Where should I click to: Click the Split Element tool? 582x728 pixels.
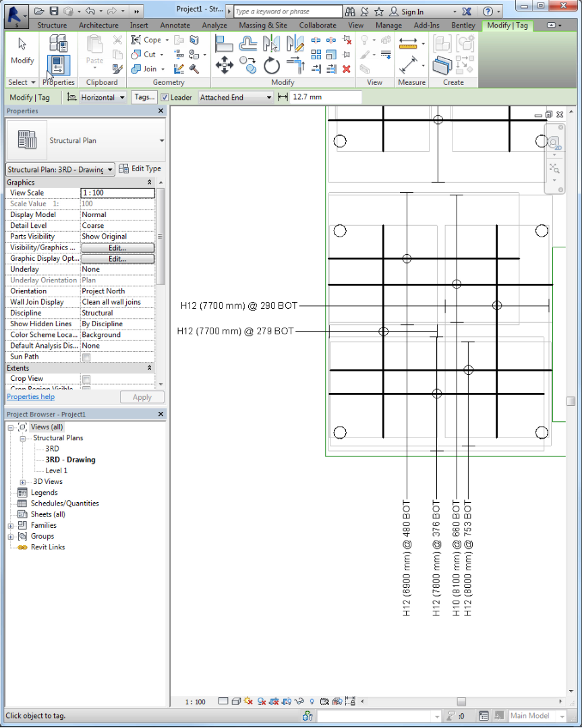pyautogui.click(x=316, y=40)
